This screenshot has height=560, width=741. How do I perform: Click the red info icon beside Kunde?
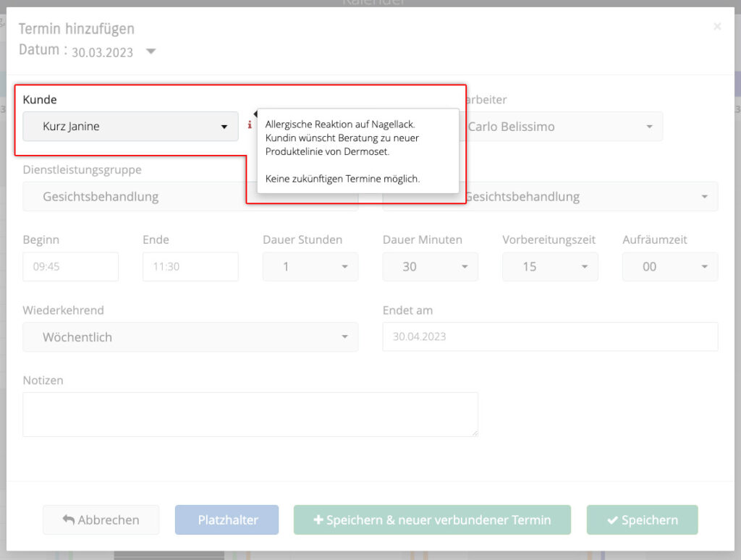[250, 125]
